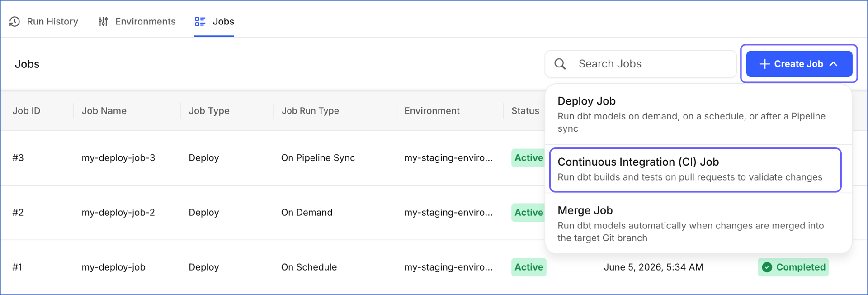Click job ID #1
Image resolution: width=868 pixels, height=295 pixels.
[x=17, y=267]
